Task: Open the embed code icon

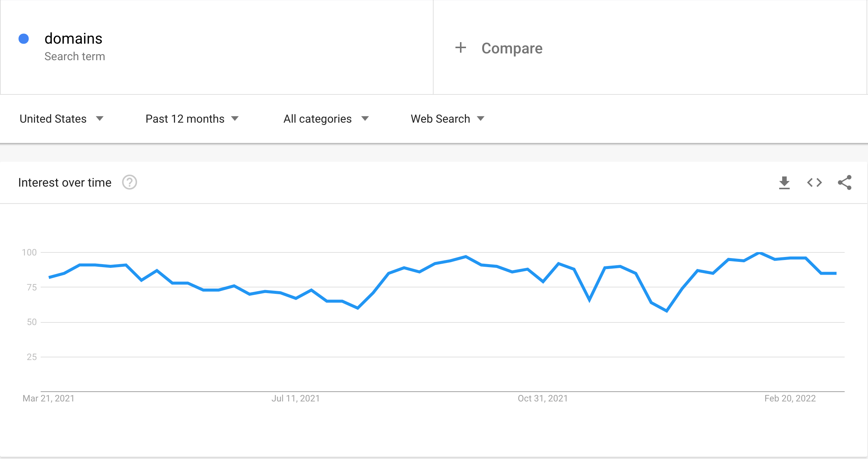Action: 815,183
